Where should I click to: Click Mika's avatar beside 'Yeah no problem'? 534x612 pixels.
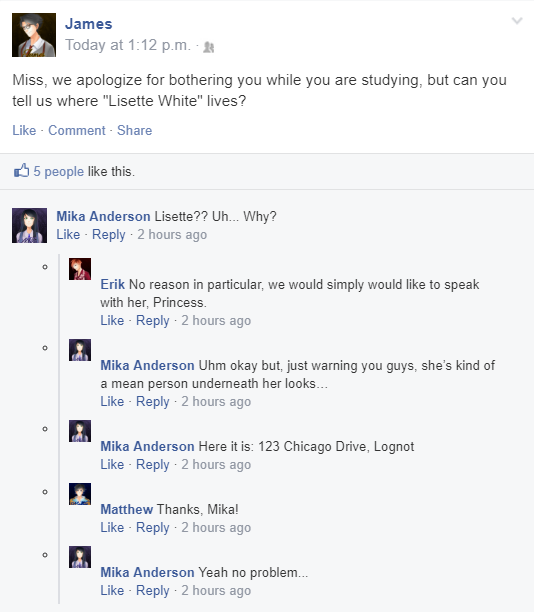click(80, 557)
